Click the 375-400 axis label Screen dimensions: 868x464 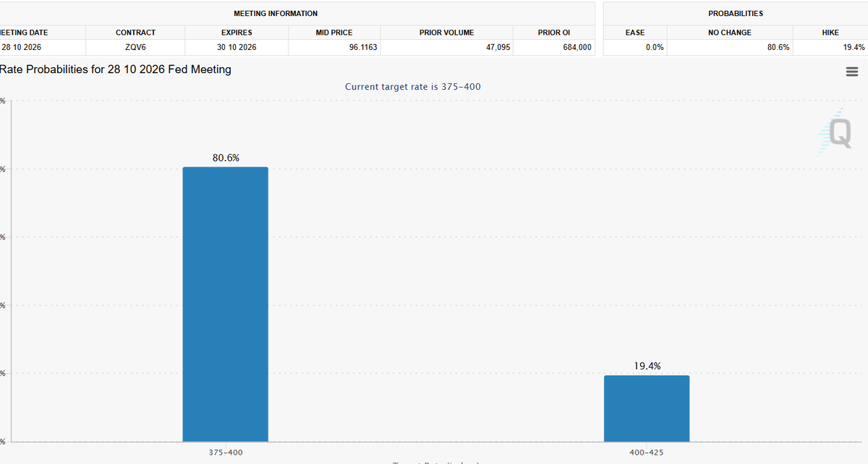pos(225,452)
